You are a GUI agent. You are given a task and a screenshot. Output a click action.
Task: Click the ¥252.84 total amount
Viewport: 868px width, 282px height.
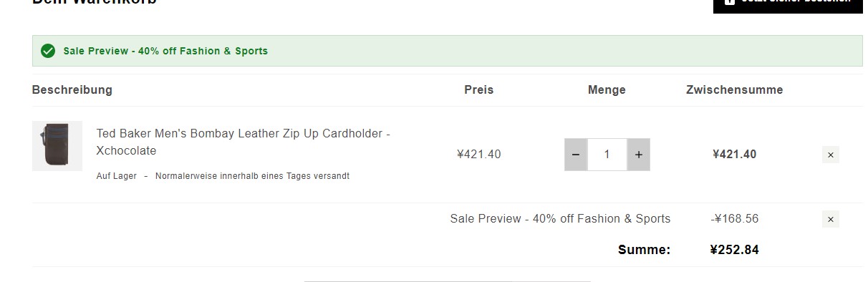[x=735, y=250]
